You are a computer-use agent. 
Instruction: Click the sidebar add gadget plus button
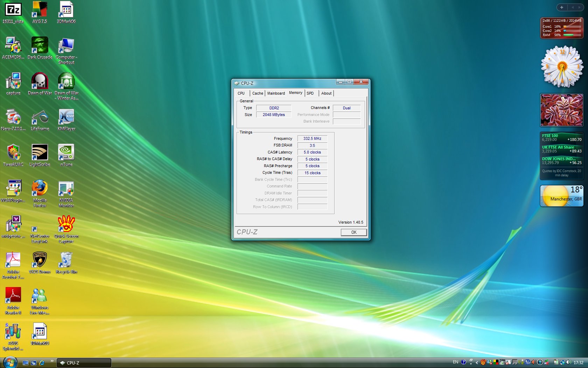tap(561, 7)
